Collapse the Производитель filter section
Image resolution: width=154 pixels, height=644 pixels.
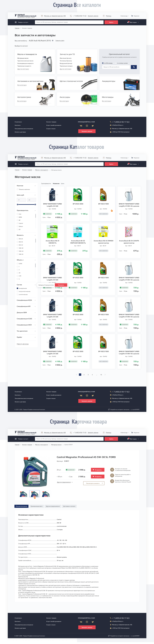[x=35, y=210]
